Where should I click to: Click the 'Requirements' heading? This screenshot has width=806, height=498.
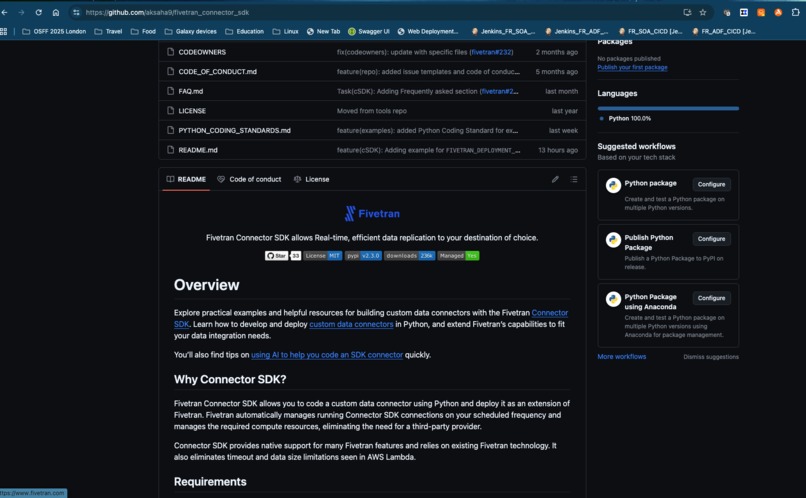click(x=210, y=482)
